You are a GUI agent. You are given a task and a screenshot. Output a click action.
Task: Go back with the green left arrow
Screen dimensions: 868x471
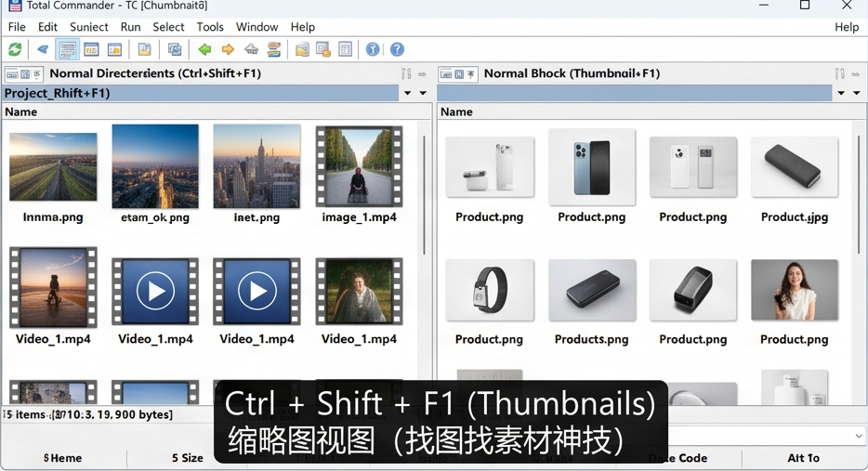(x=204, y=49)
